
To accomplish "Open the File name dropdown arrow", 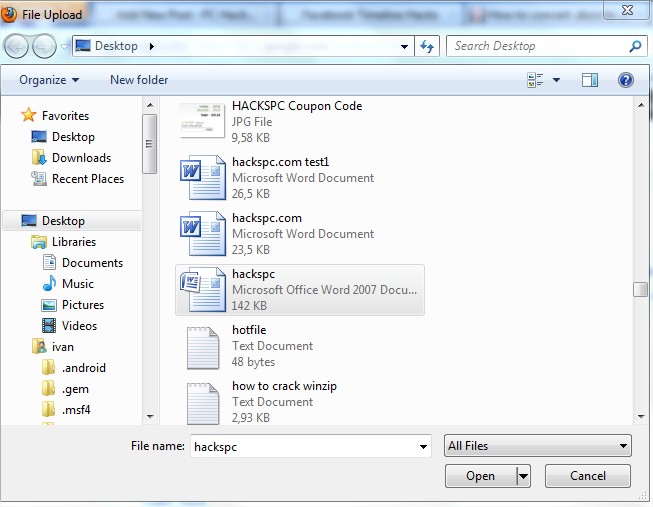I will (423, 446).
